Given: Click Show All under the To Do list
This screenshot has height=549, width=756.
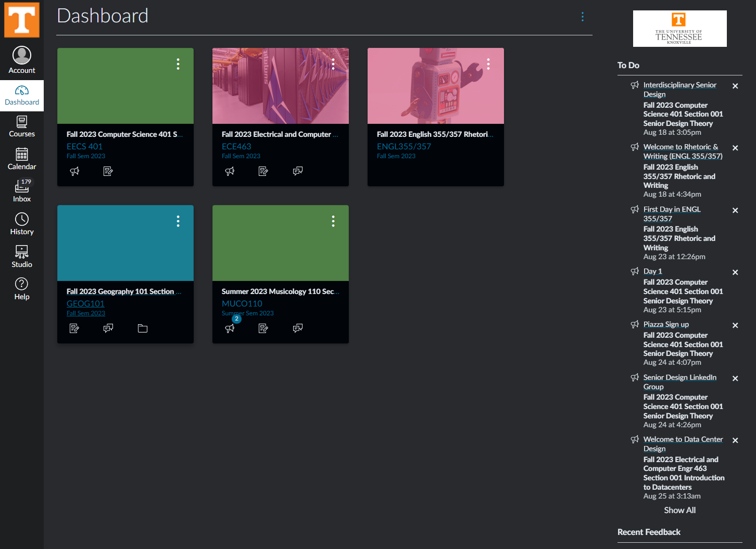Looking at the screenshot, I should (x=679, y=510).
